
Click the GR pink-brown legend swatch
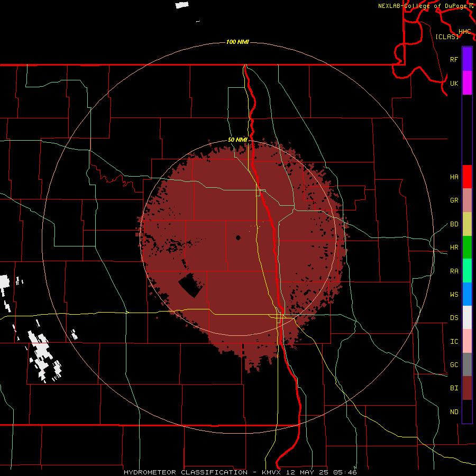[x=467, y=200]
